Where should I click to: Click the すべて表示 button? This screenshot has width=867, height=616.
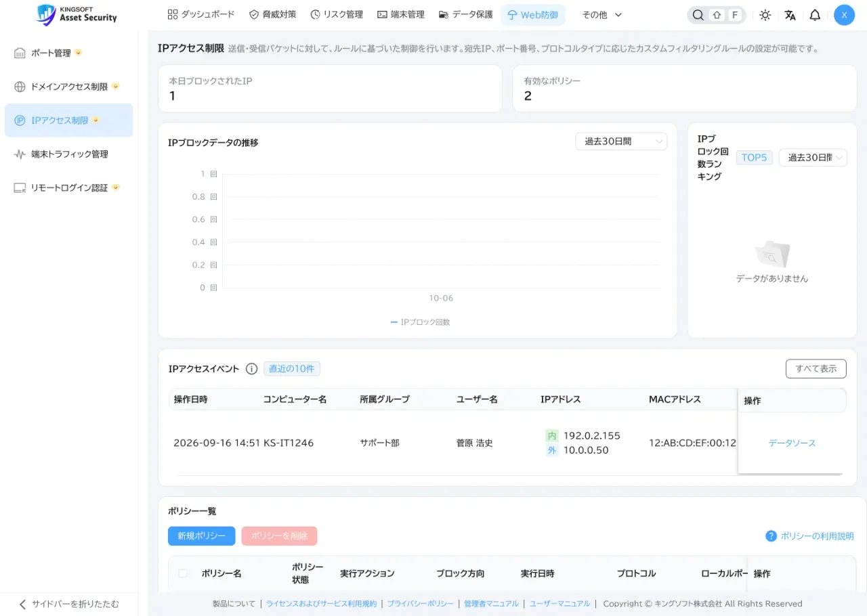[816, 369]
